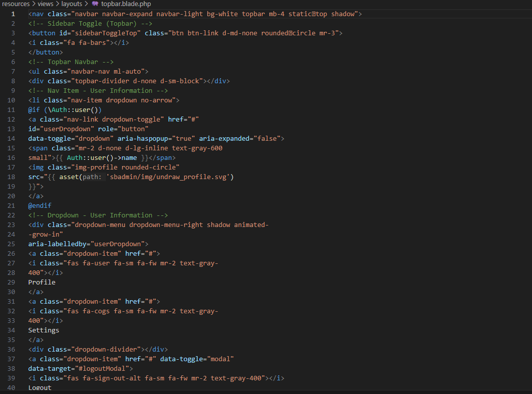532x394 pixels.
Task: Click line number 36 in the gutter
Action: (12, 349)
